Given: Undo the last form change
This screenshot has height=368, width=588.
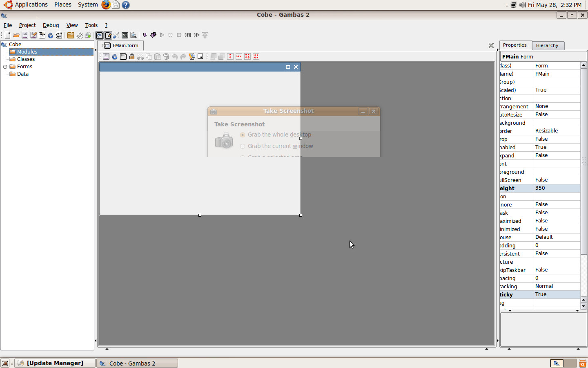Looking at the screenshot, I should (174, 56).
